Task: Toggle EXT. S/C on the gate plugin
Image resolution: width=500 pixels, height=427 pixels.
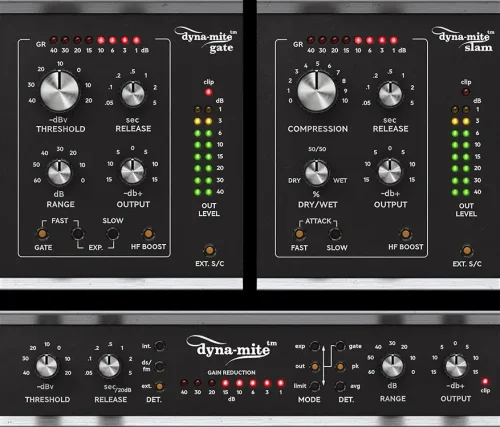Action: click(x=209, y=250)
